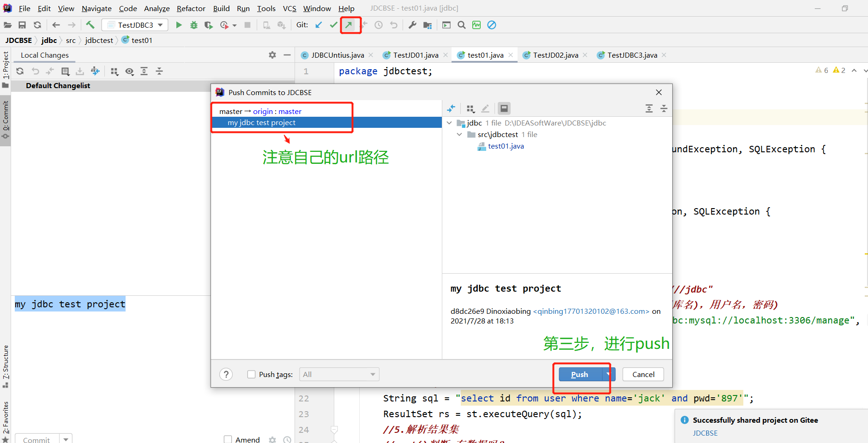
Task: Collapse src\jdbctest folder node
Action: click(459, 134)
